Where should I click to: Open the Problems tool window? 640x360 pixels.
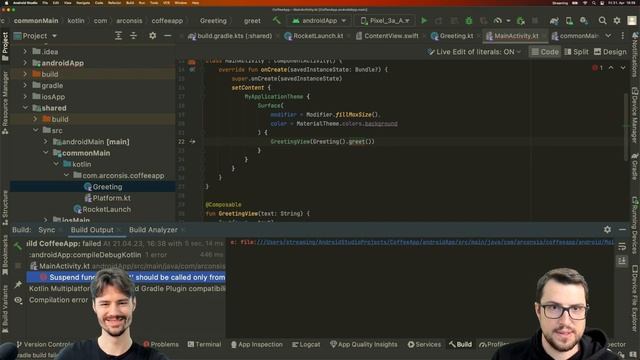point(161,344)
